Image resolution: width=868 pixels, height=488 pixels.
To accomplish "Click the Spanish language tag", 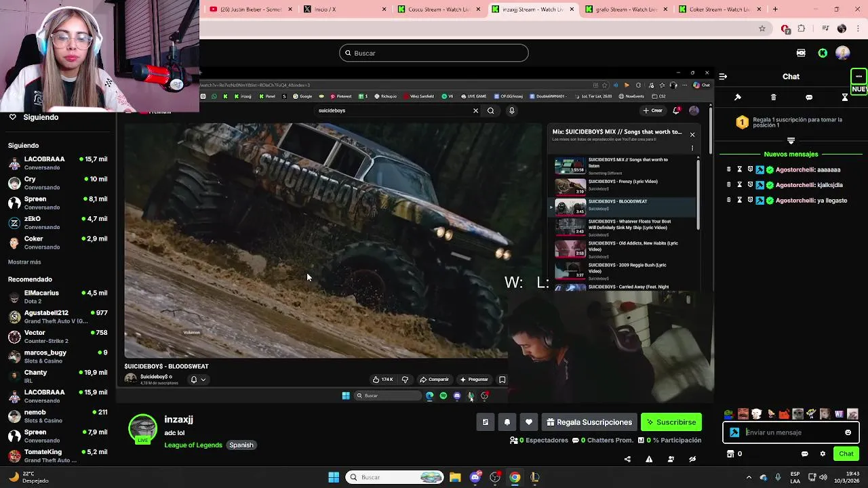I will (241, 445).
